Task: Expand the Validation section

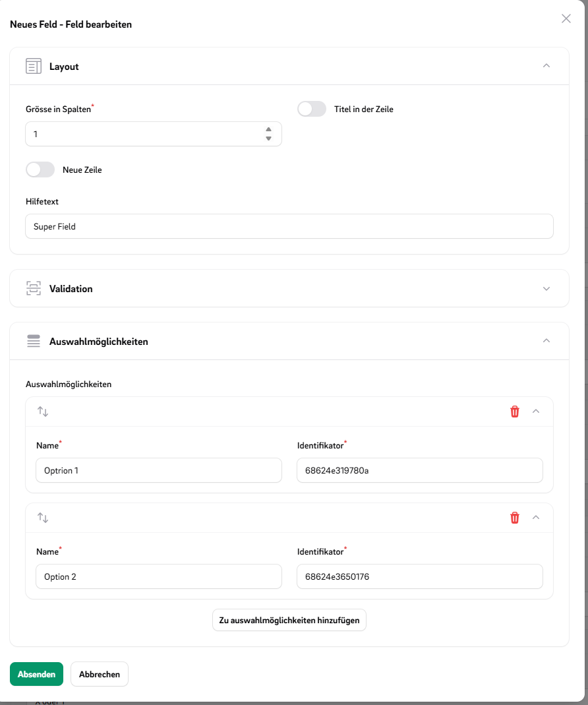Action: coord(546,288)
